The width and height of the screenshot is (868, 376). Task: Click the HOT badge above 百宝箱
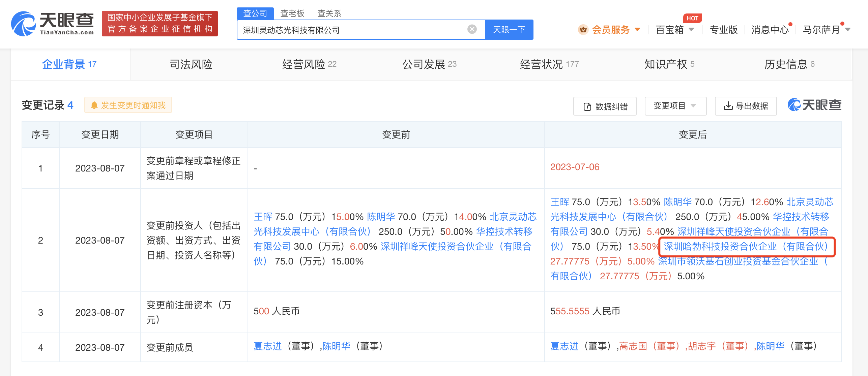692,18
